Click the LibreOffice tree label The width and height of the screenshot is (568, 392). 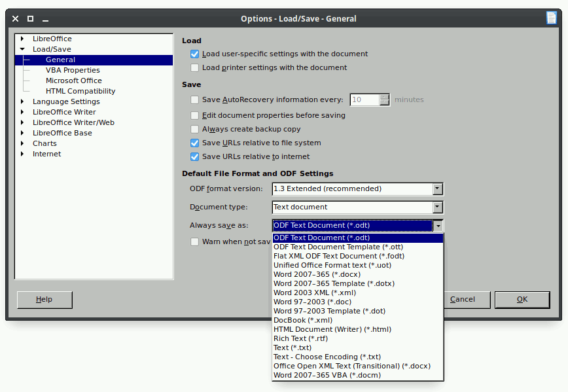(x=52, y=39)
